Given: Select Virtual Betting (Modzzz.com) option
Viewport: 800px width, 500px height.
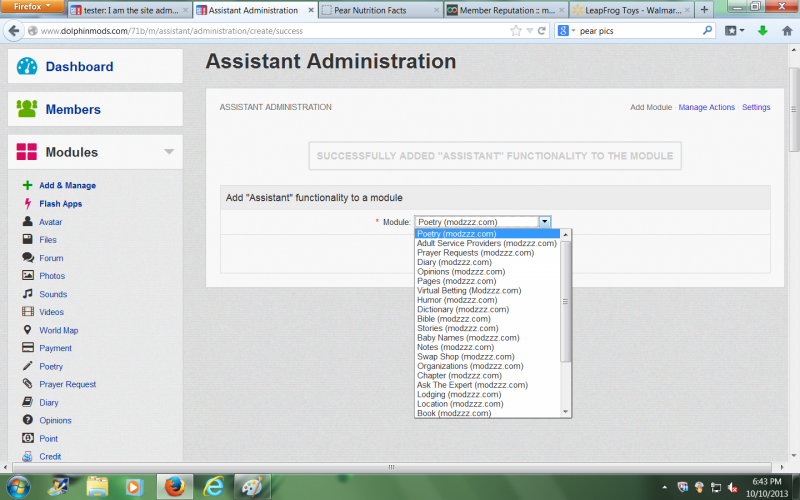Looking at the screenshot, I should (x=469, y=290).
